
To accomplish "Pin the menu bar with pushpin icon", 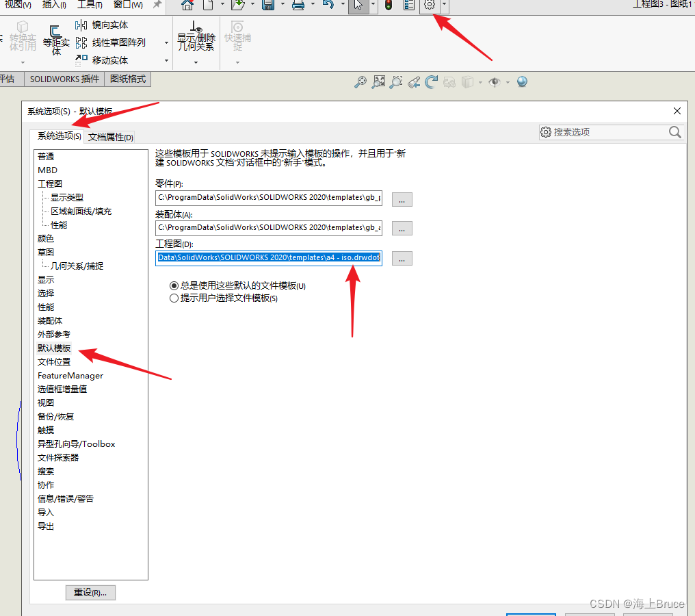I will [157, 4].
